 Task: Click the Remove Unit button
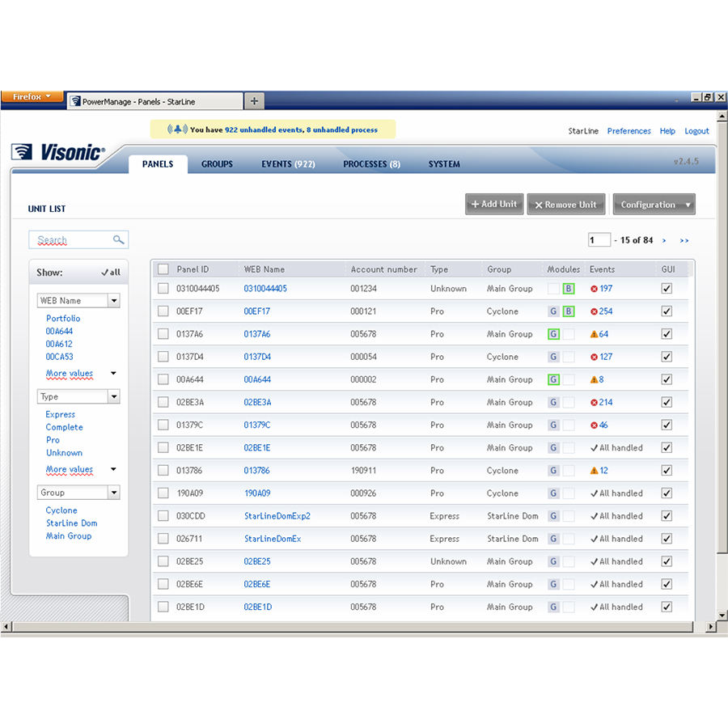566,205
